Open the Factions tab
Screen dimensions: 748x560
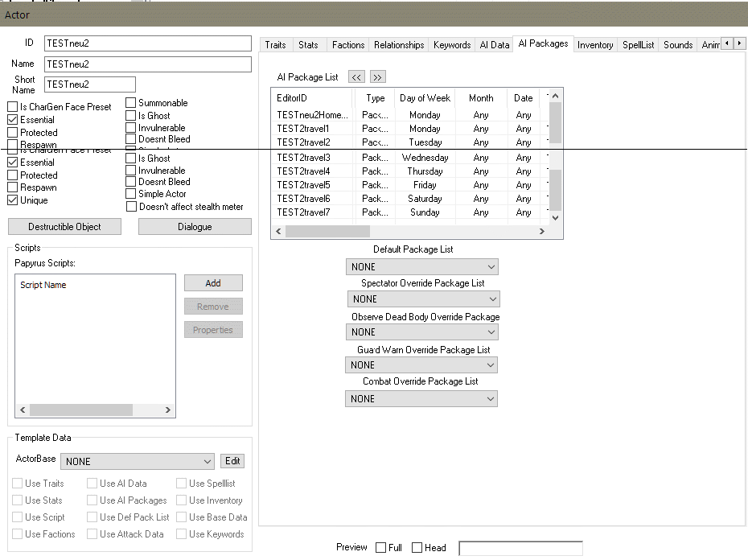[x=348, y=45]
